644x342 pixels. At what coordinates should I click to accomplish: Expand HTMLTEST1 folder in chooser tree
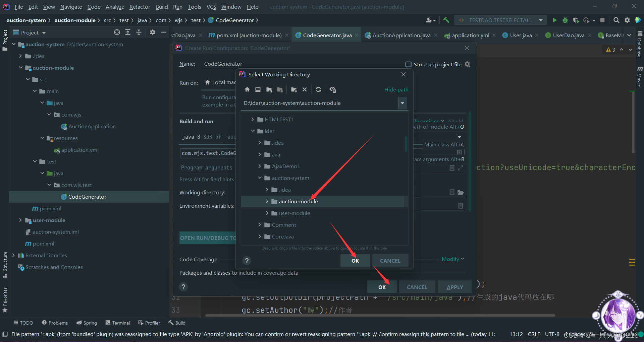(253, 119)
